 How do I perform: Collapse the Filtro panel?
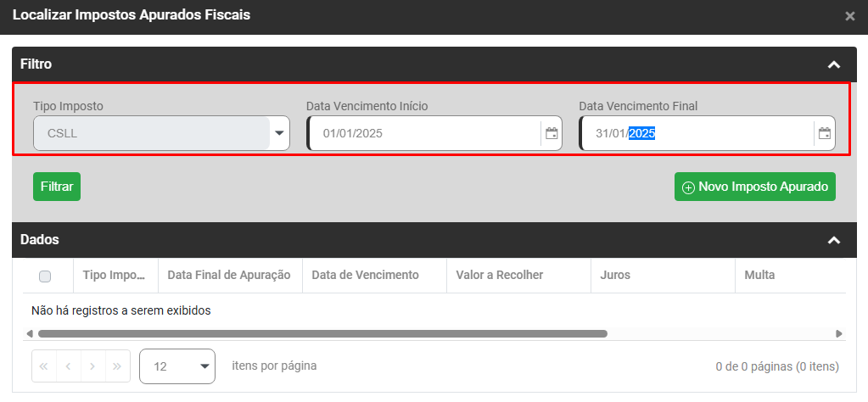point(834,64)
